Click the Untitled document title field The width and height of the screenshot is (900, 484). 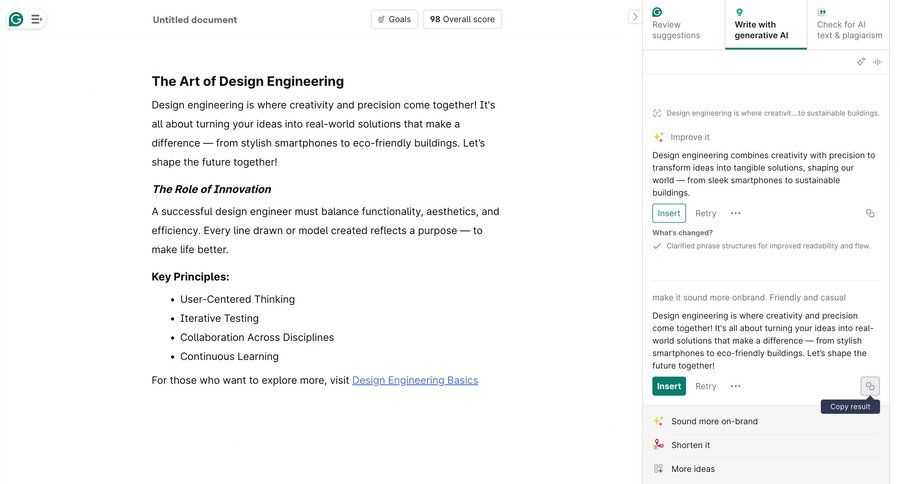pos(195,20)
